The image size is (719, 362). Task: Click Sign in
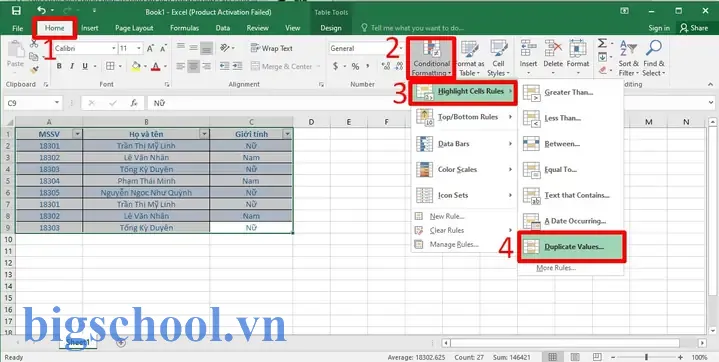click(658, 28)
